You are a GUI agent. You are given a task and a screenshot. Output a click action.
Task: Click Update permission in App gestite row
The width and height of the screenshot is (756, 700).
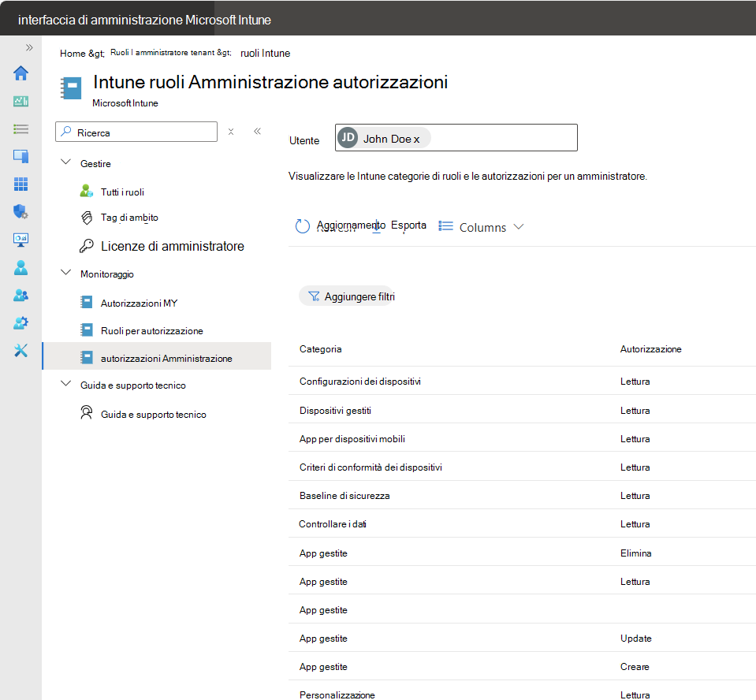pyautogui.click(x=635, y=639)
